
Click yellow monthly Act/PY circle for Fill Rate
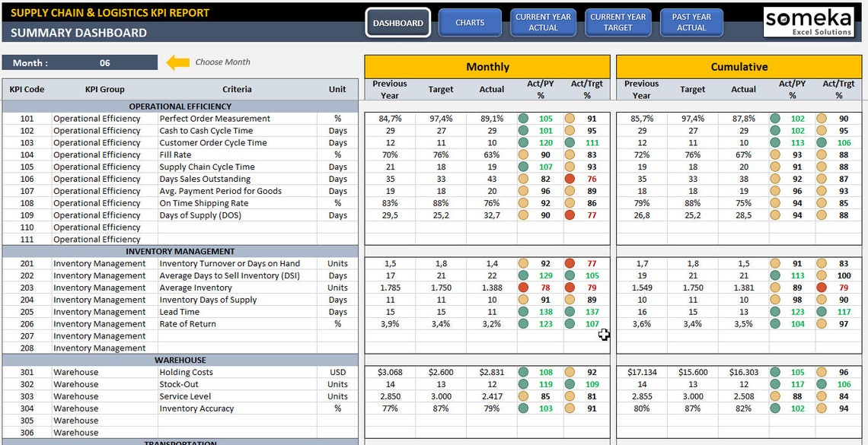[523, 154]
